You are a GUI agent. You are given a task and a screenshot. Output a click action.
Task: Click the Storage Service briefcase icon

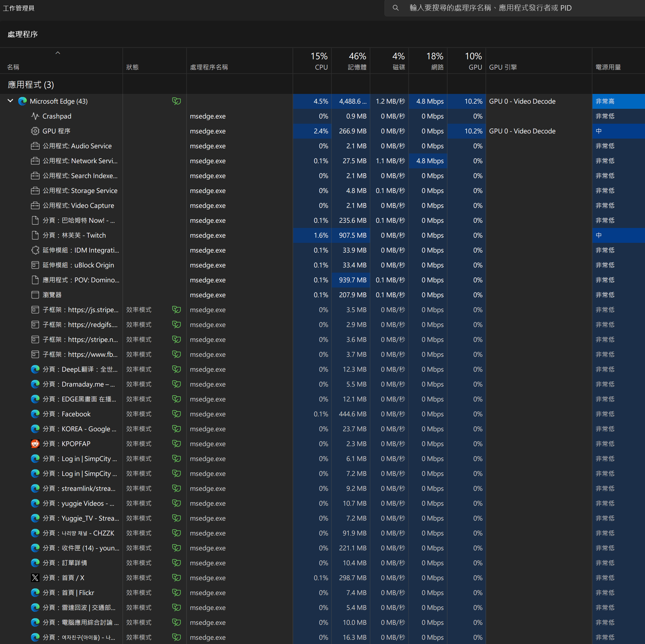pos(35,191)
